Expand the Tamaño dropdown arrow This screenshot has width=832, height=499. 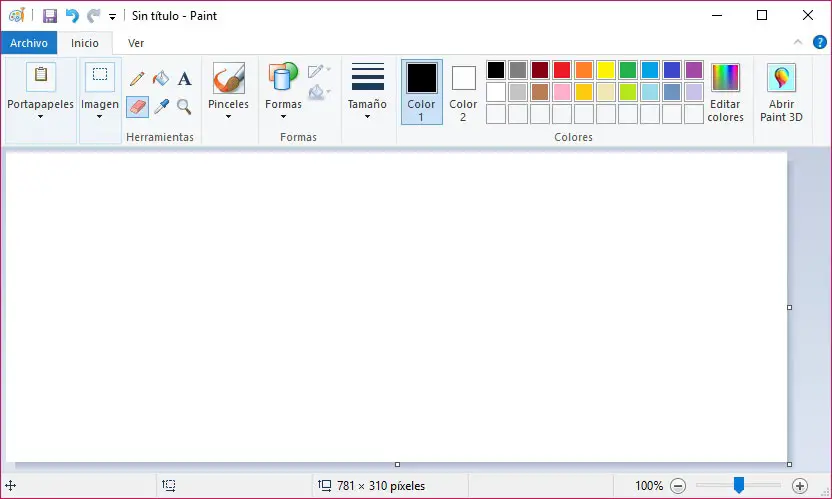click(x=367, y=116)
